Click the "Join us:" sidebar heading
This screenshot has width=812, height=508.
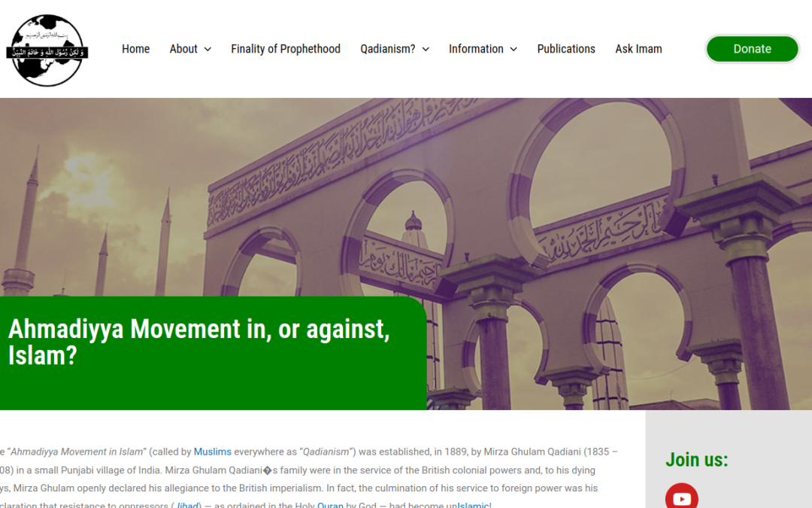[696, 459]
